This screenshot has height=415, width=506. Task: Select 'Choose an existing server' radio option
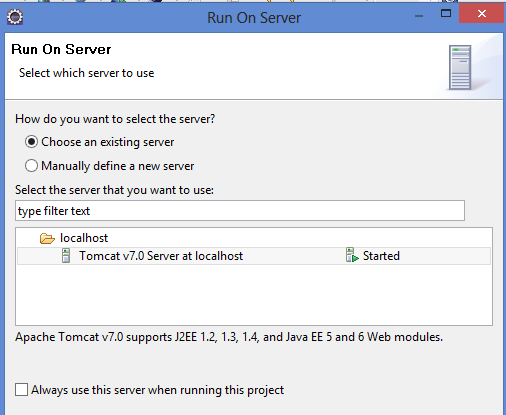[x=31, y=142]
